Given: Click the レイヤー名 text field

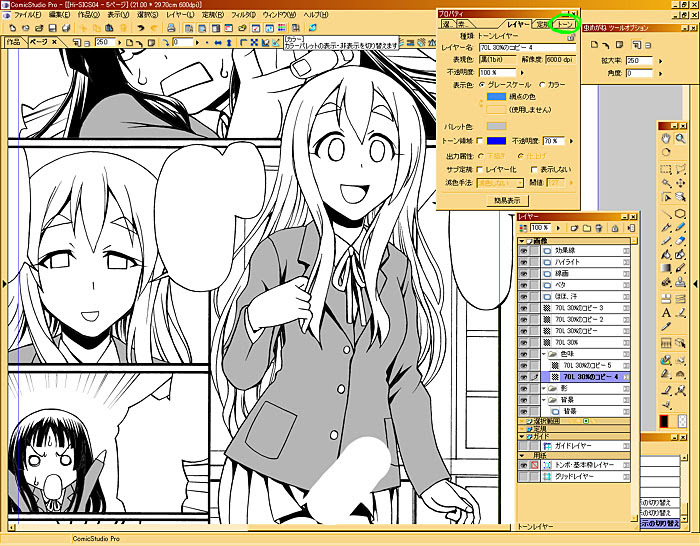Looking at the screenshot, I should point(527,47).
